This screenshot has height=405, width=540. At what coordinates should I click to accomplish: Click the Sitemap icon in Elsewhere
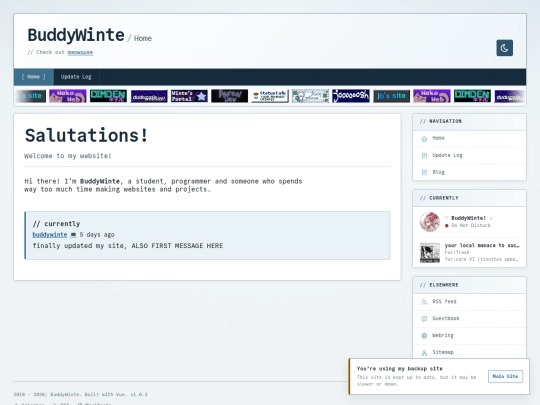click(424, 353)
